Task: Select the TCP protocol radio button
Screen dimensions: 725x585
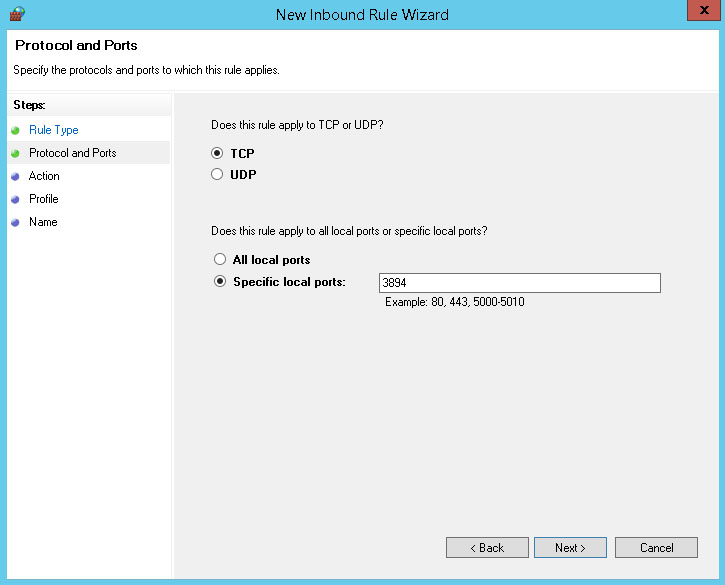Action: pyautogui.click(x=217, y=154)
